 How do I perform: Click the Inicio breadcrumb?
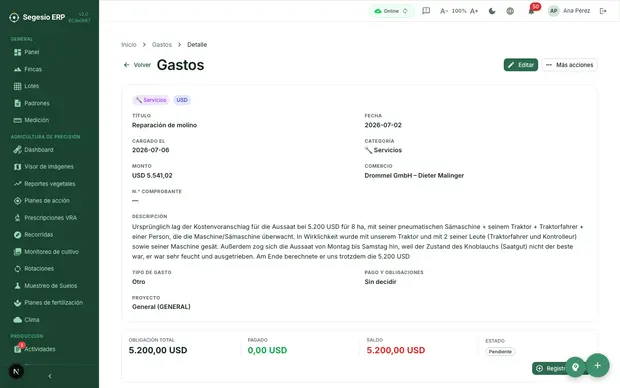[129, 45]
